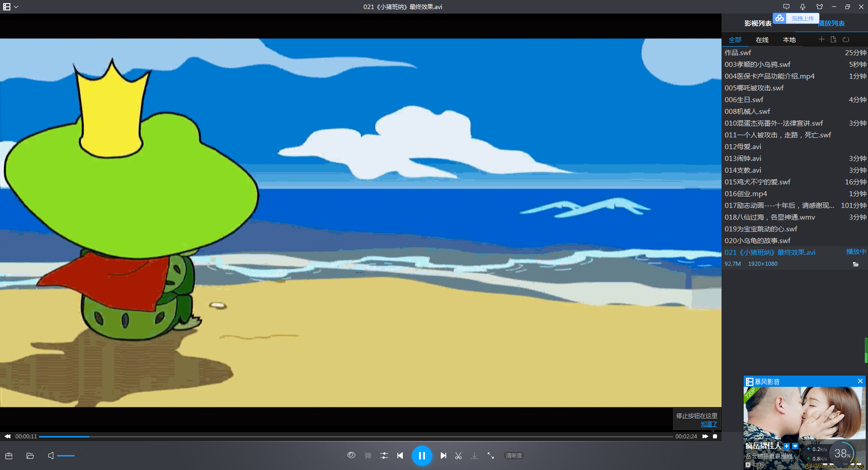Select the 全部 filter tab
The height and width of the screenshot is (470, 868).
coord(735,40)
